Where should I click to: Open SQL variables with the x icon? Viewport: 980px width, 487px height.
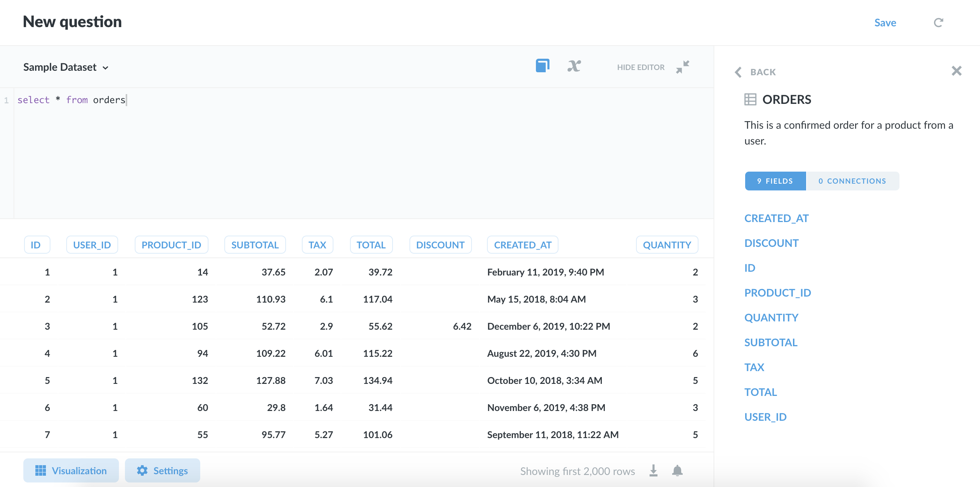click(x=574, y=66)
